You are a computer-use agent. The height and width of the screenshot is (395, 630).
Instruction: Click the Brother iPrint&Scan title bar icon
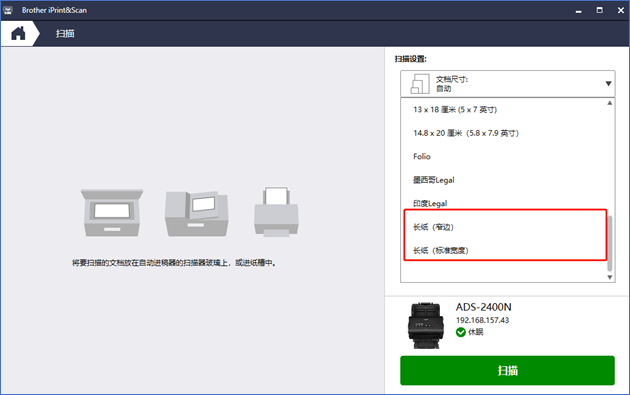(8, 10)
